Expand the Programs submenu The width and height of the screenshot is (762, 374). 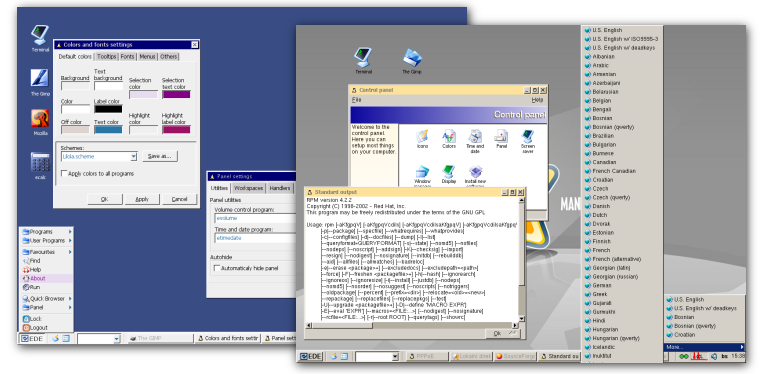tap(47, 232)
